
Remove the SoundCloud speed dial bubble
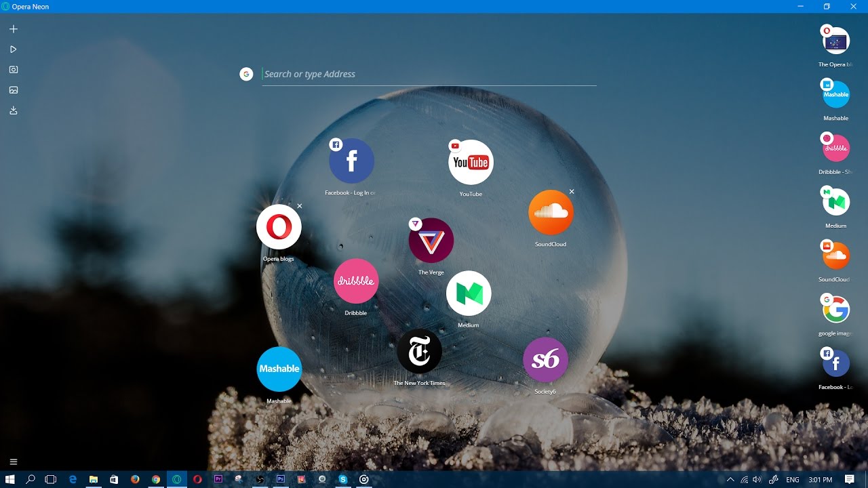pyautogui.click(x=572, y=192)
